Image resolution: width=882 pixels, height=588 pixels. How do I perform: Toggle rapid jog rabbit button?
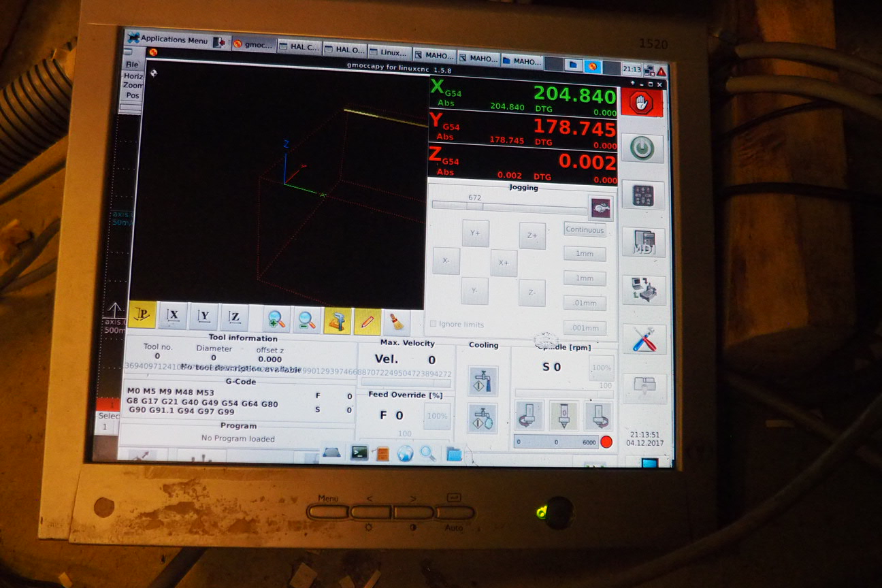pos(600,208)
